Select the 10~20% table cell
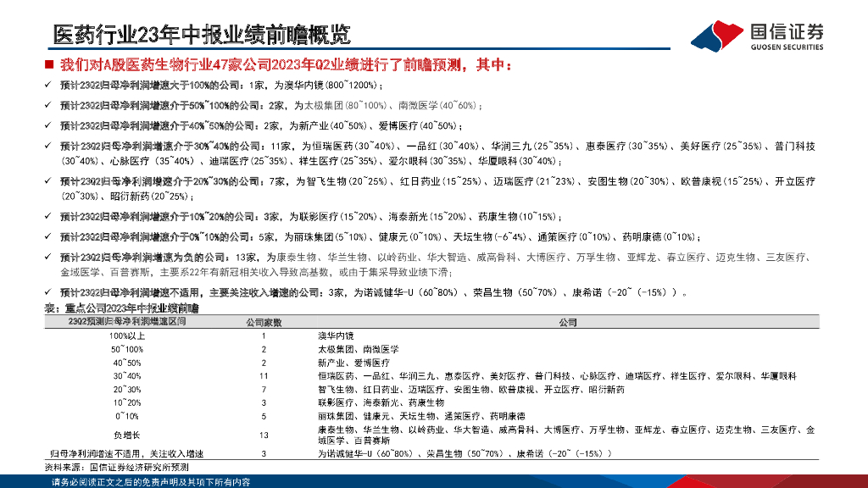This screenshot has width=868, height=488. [x=127, y=402]
